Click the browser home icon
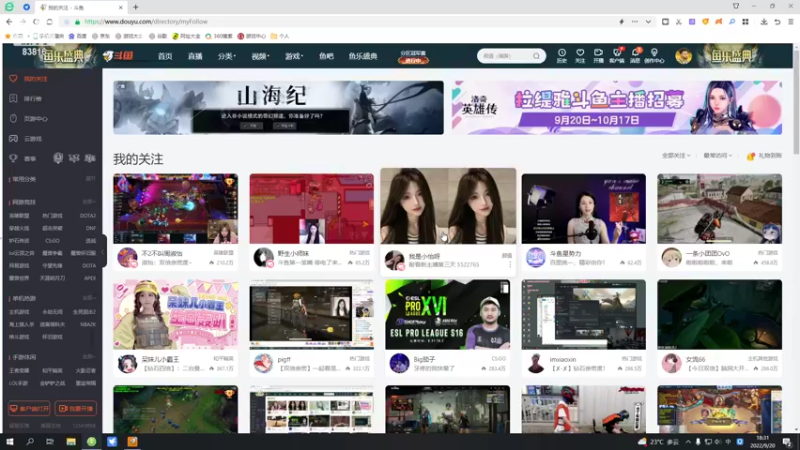Viewport: 800px width, 450px height. pyautogui.click(x=49, y=21)
